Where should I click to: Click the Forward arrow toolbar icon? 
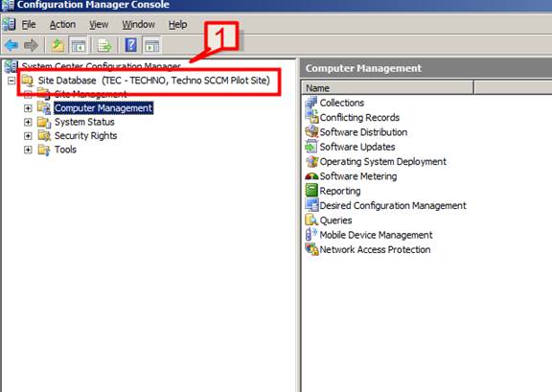(31, 45)
